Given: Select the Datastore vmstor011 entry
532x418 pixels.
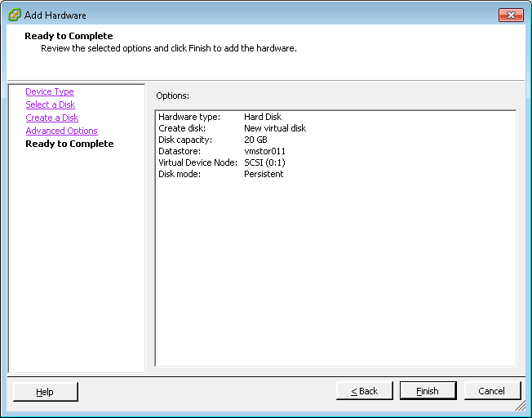Looking at the screenshot, I should 221,151.
